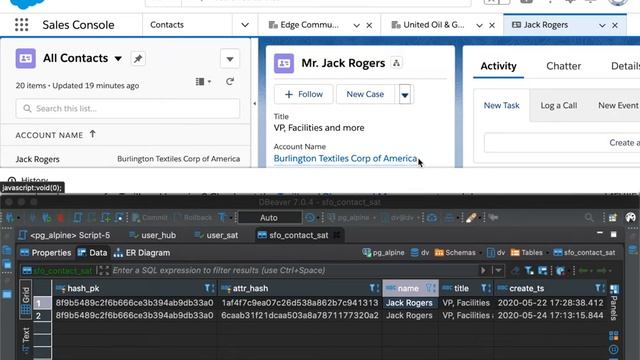Click the New Case button
This screenshot has width=640, height=360.
tap(365, 94)
